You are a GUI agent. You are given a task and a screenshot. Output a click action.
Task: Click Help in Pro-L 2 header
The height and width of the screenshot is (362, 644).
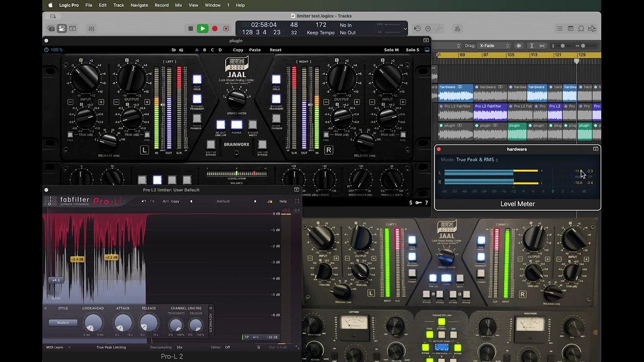pyautogui.click(x=283, y=201)
